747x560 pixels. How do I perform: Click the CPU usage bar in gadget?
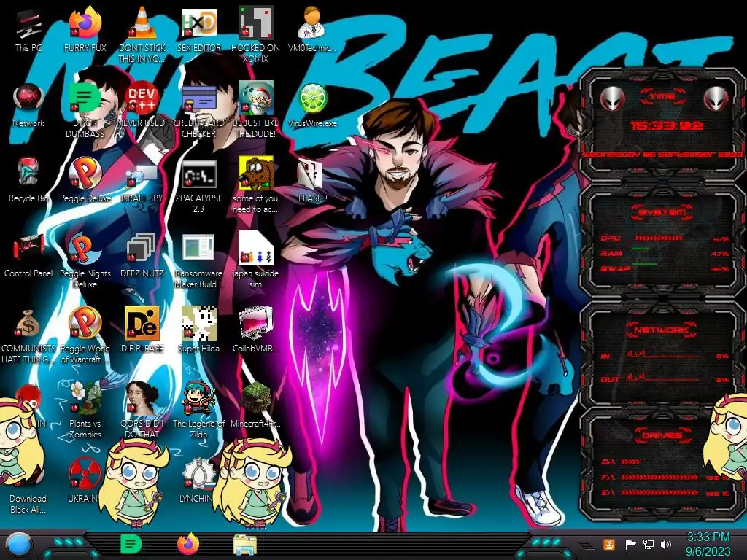point(659,238)
